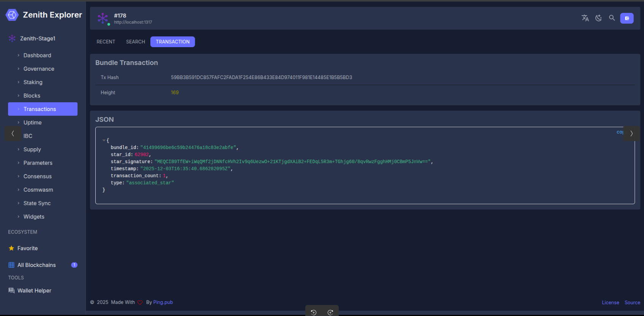The width and height of the screenshot is (644, 316).
Task: Open the language translation menu
Action: (x=585, y=18)
